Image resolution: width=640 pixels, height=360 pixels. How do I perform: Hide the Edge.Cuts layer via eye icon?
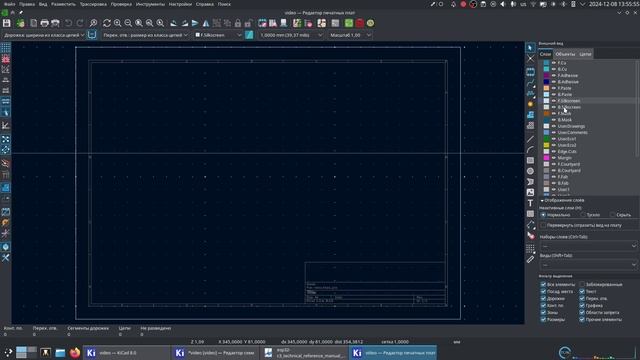pyautogui.click(x=554, y=151)
